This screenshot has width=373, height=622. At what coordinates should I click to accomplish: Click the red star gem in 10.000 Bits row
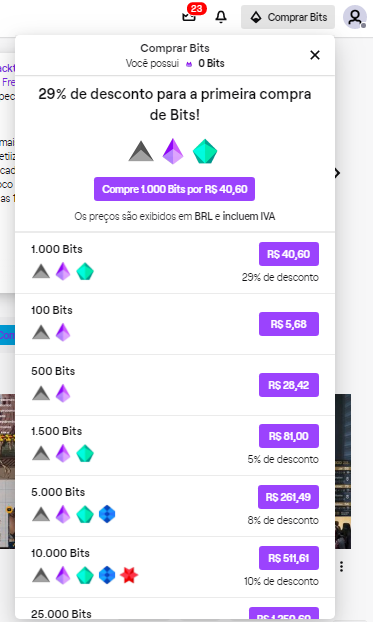point(129,575)
